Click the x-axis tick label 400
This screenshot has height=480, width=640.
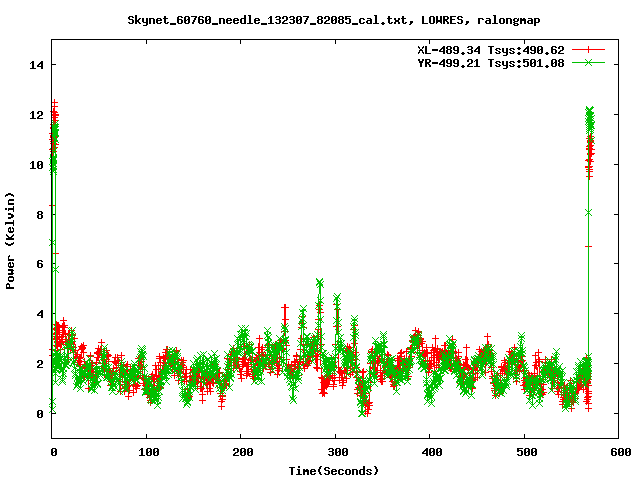(432, 452)
